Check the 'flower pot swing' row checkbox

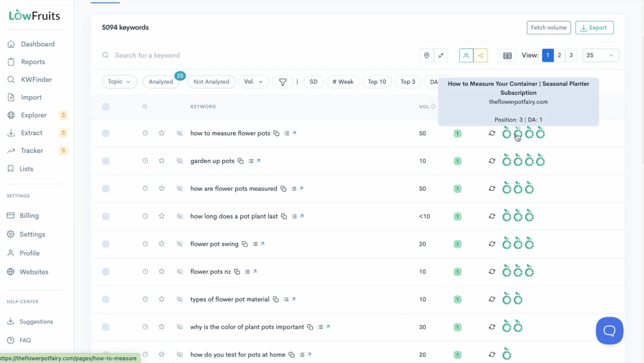pos(106,244)
